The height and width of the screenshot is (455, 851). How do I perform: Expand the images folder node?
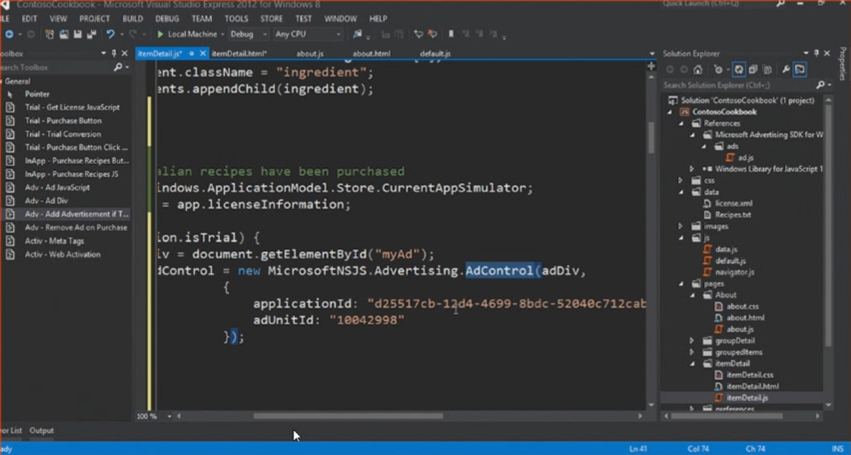(681, 226)
